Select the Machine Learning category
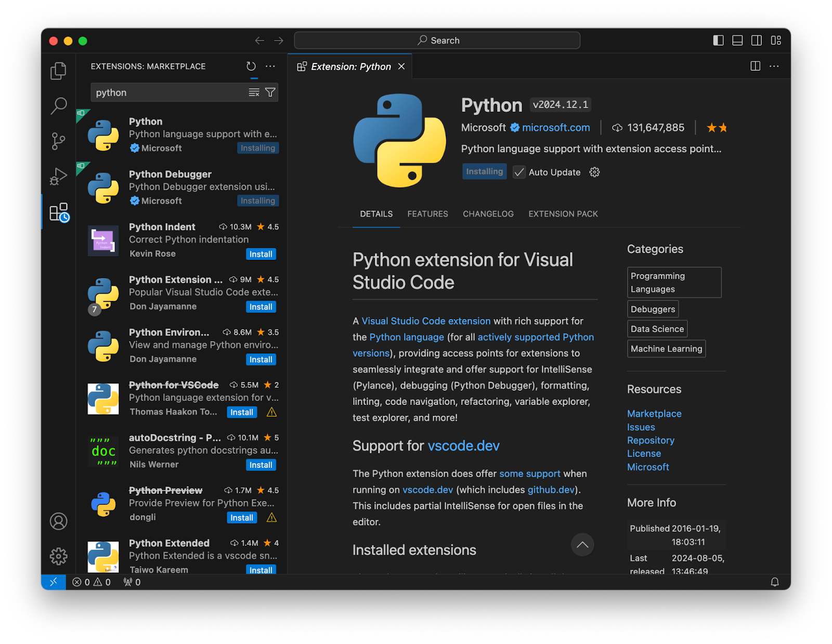The height and width of the screenshot is (644, 832). [666, 349]
